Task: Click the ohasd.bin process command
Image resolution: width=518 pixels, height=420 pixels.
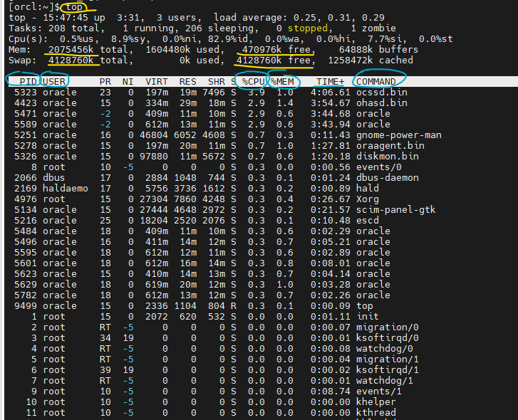Action: pos(382,103)
